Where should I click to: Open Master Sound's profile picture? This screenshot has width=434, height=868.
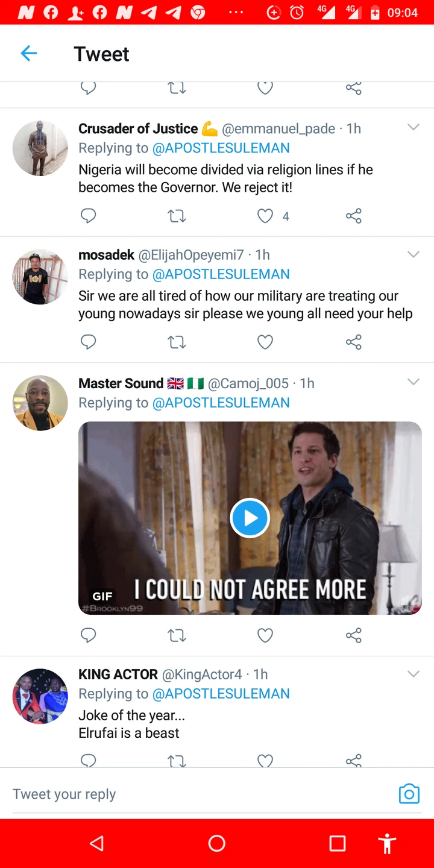40,403
